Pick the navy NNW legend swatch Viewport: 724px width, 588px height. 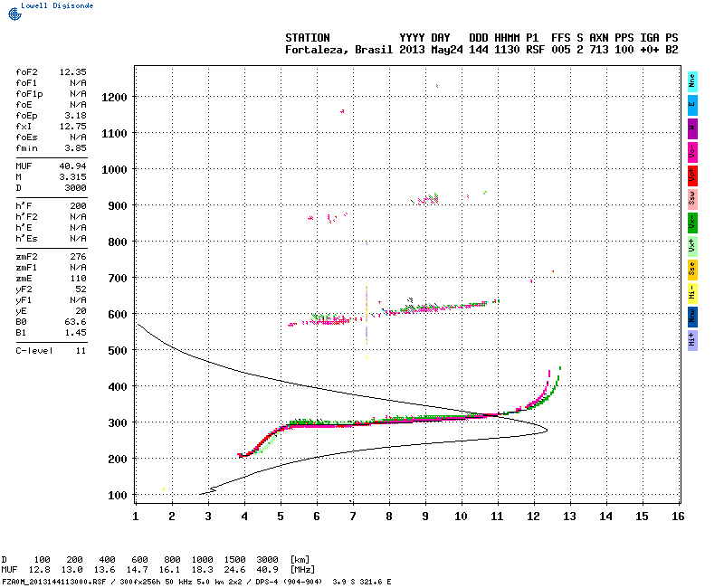coord(691,318)
